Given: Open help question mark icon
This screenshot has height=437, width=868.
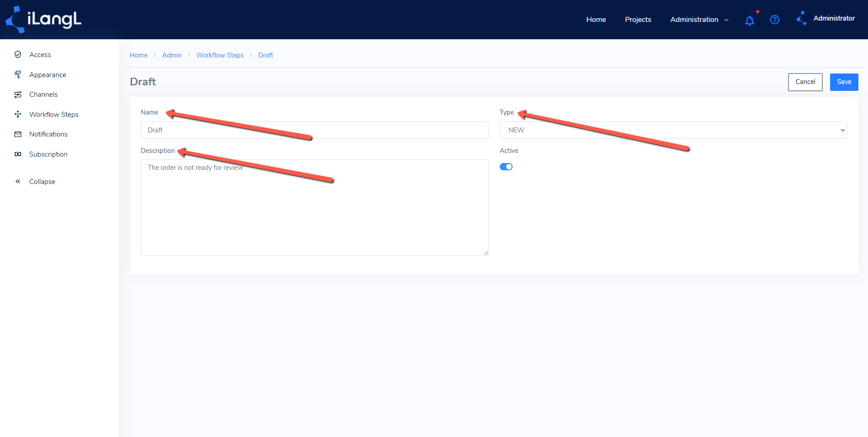Looking at the screenshot, I should pyautogui.click(x=775, y=20).
